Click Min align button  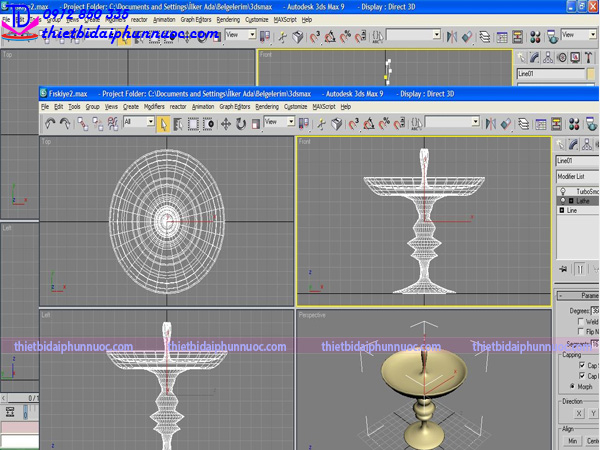[572, 441]
